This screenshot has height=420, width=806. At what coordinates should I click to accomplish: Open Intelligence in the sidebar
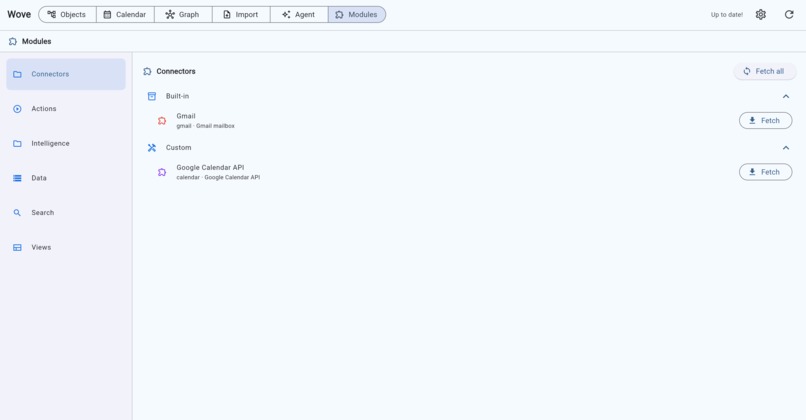pyautogui.click(x=66, y=143)
